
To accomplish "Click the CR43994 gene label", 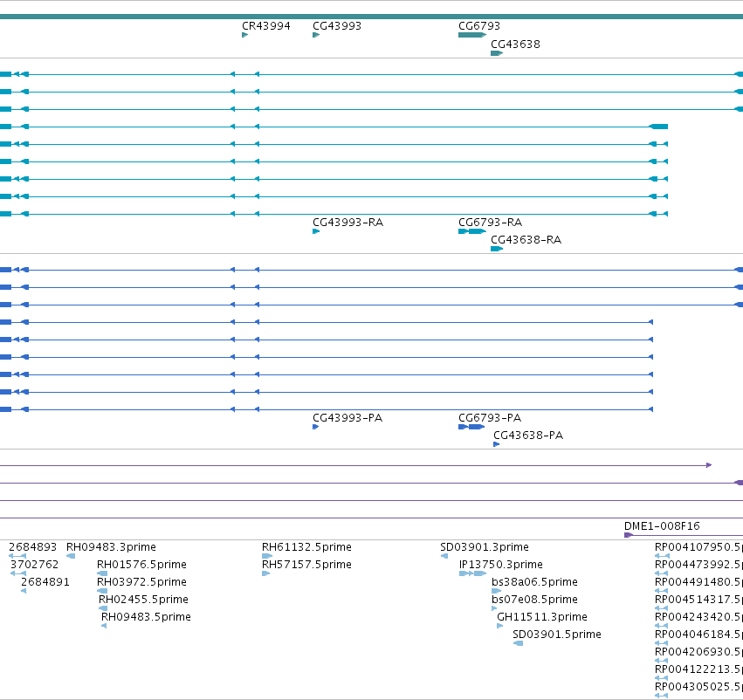I will pos(265,26).
